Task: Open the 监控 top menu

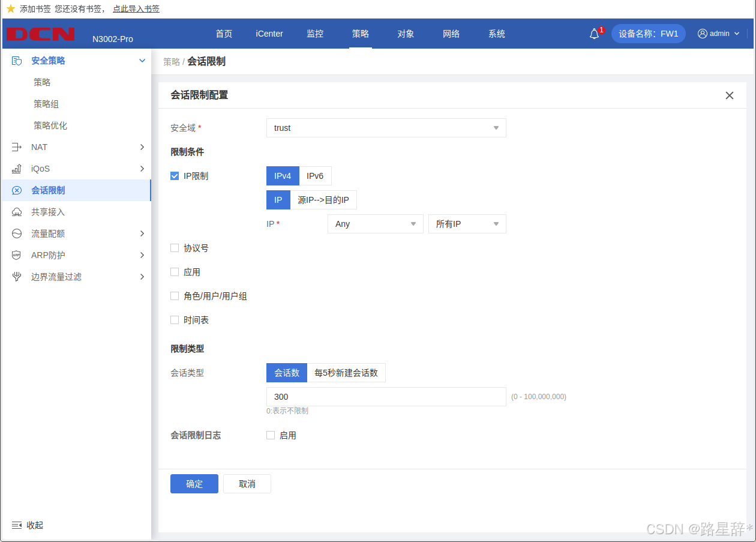Action: [x=315, y=34]
